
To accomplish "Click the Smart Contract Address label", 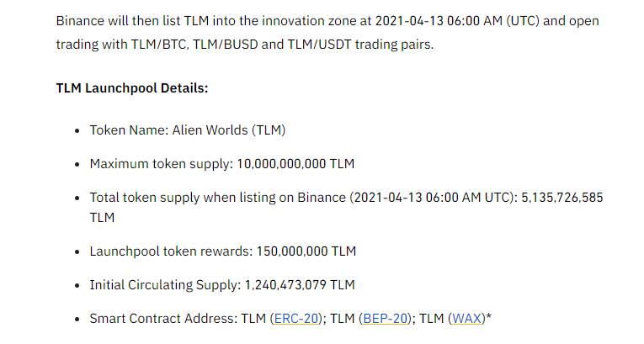I will tap(163, 319).
